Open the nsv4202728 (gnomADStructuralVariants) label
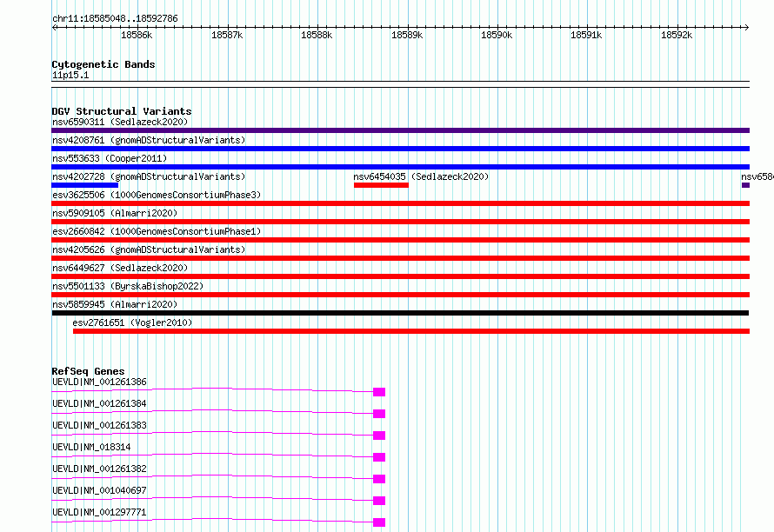This screenshot has height=532, width=774. [x=149, y=176]
